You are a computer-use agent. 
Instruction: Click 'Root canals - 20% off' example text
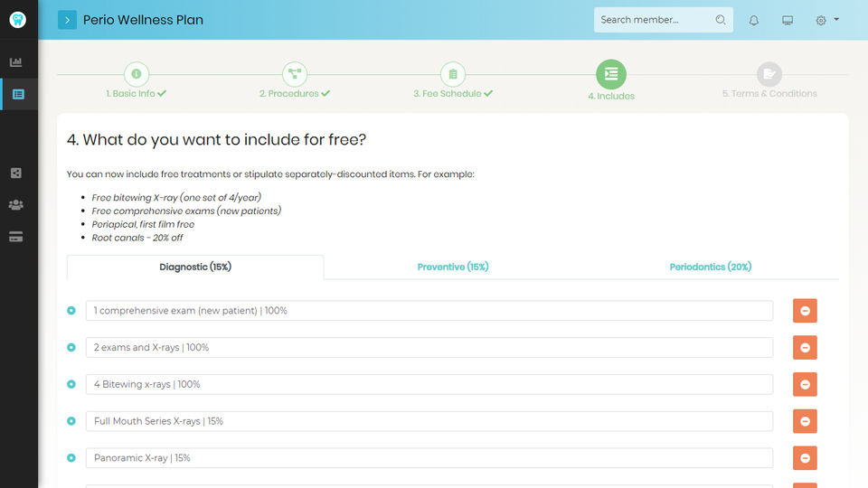click(x=137, y=238)
